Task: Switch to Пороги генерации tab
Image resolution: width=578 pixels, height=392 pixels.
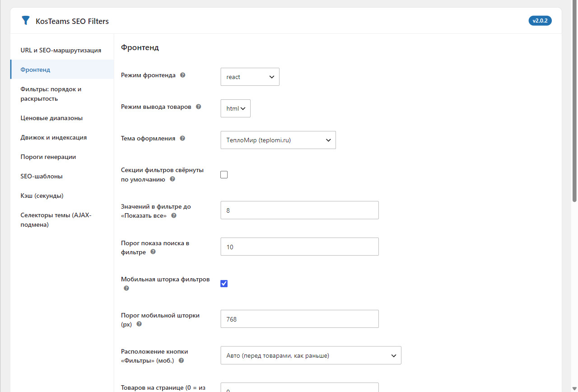Action: pos(62,157)
